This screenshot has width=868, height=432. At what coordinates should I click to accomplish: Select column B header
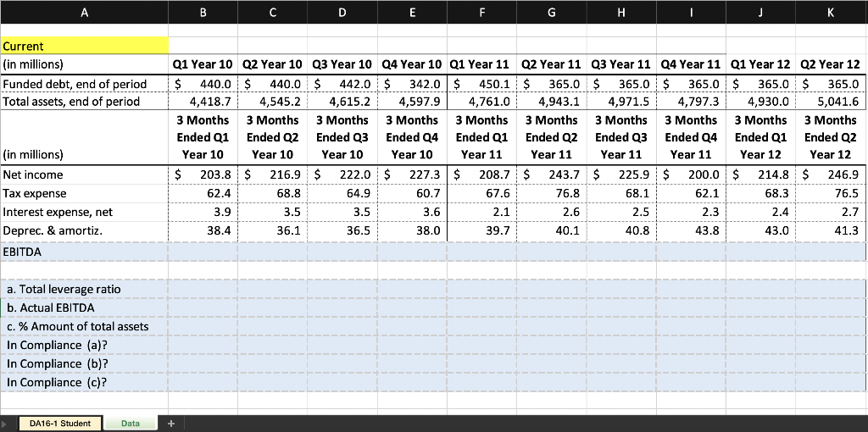pyautogui.click(x=203, y=12)
